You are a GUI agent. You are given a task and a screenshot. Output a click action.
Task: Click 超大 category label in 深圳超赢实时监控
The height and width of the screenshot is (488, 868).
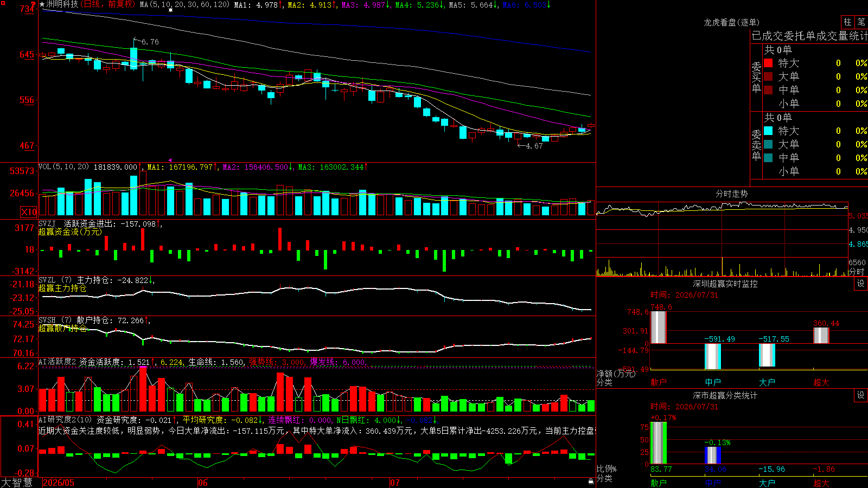tap(821, 382)
